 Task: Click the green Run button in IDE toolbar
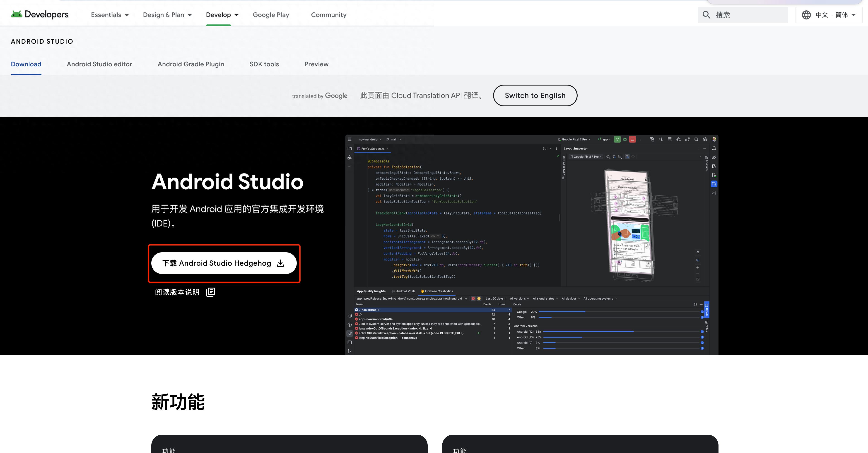click(x=617, y=139)
